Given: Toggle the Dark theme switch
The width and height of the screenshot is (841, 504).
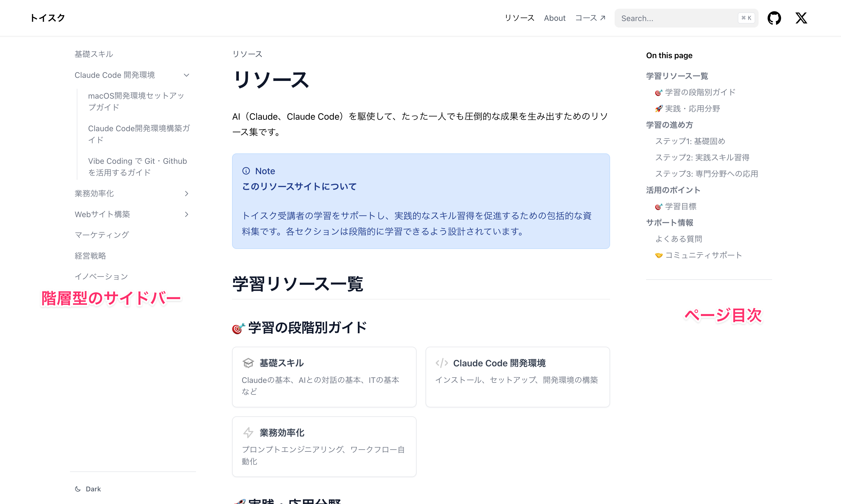Looking at the screenshot, I should (93, 489).
